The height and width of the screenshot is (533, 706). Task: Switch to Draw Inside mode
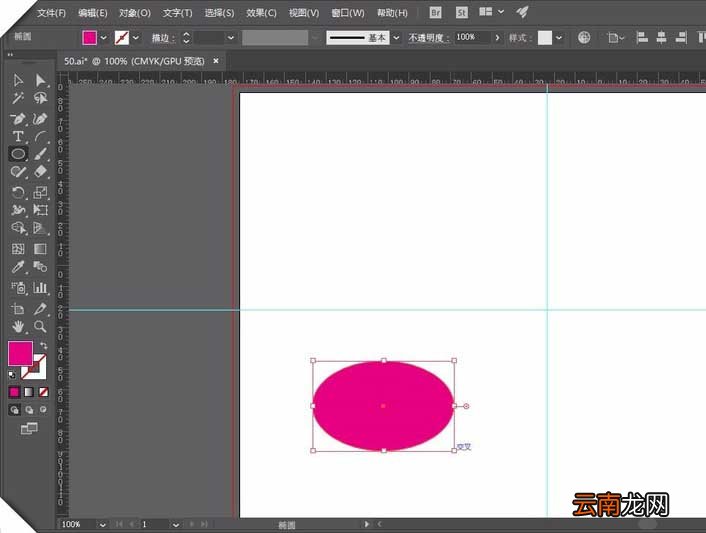click(43, 410)
